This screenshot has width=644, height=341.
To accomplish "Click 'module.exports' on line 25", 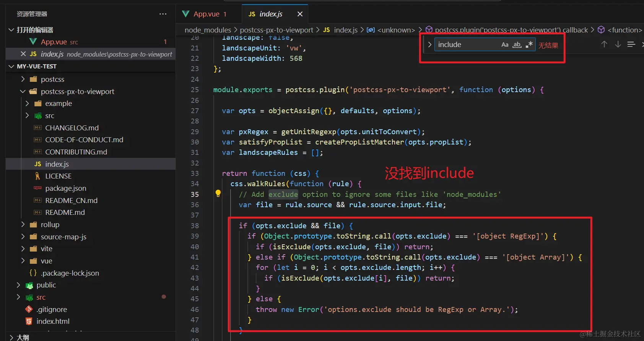I will click(243, 90).
